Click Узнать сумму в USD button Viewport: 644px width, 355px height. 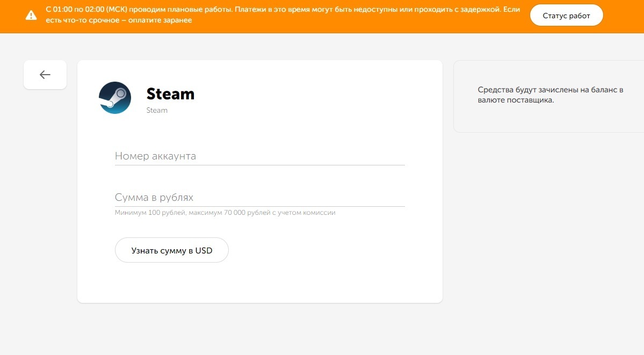point(172,250)
